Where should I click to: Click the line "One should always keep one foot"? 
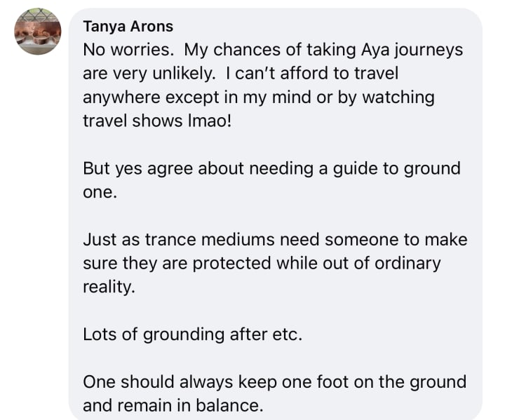[274, 382]
